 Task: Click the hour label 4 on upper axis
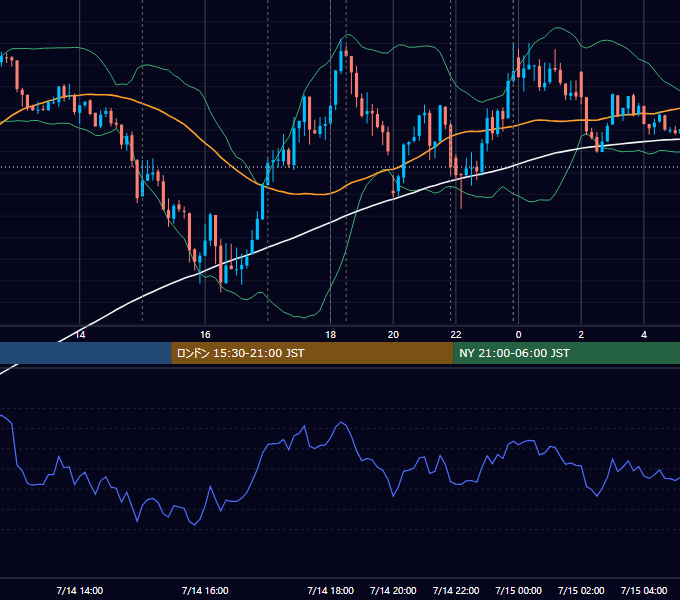click(644, 335)
